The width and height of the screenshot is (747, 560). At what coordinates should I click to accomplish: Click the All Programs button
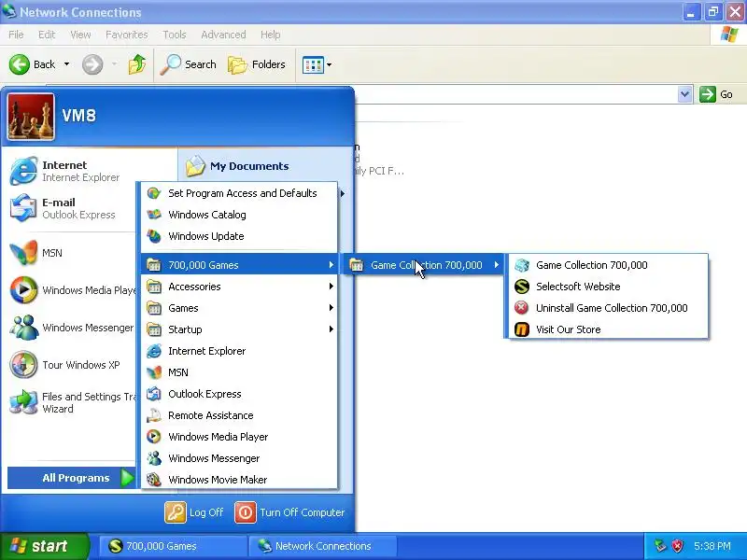[72, 478]
